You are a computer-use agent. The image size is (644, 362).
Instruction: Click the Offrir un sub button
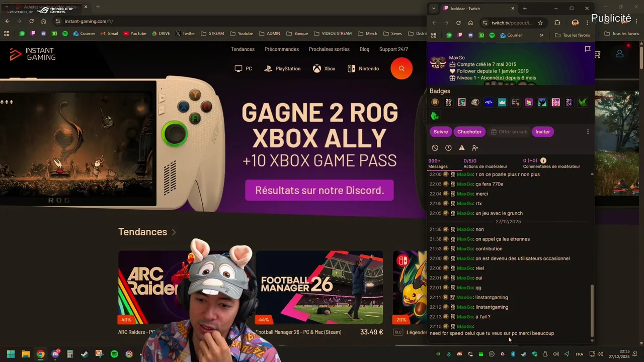509,132
